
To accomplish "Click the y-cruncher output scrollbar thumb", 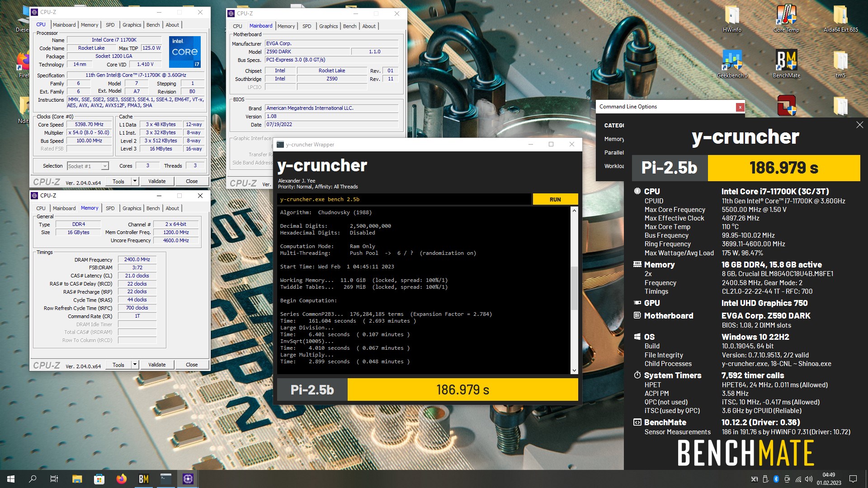I will (x=574, y=288).
